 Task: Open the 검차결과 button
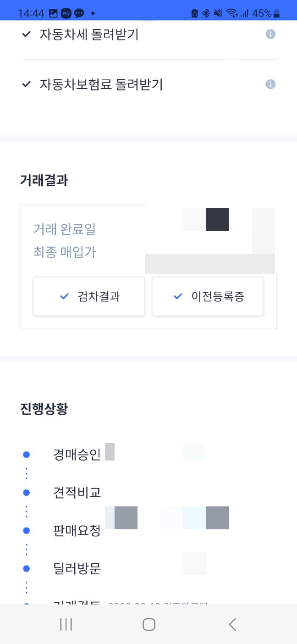coord(89,296)
